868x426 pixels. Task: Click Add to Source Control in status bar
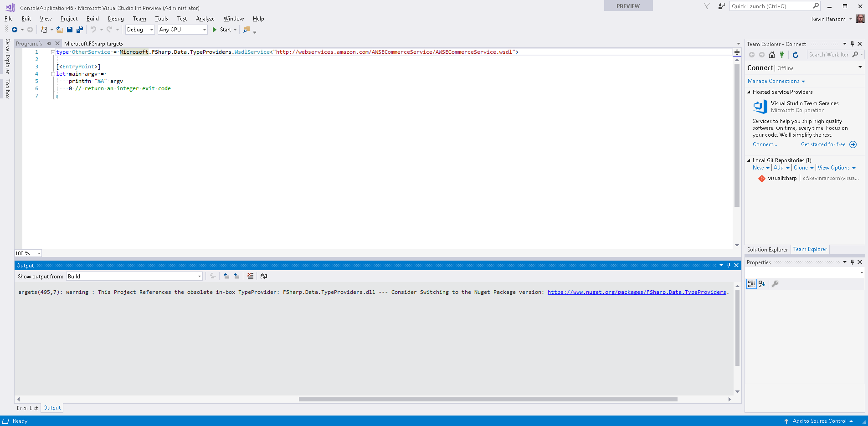coord(819,421)
